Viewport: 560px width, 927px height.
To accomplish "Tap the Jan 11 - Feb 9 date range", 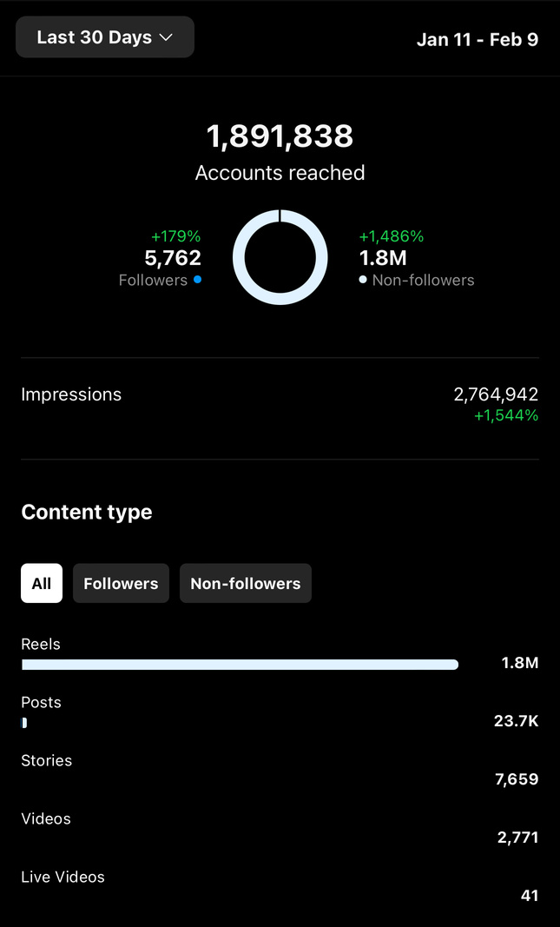I will 477,39.
